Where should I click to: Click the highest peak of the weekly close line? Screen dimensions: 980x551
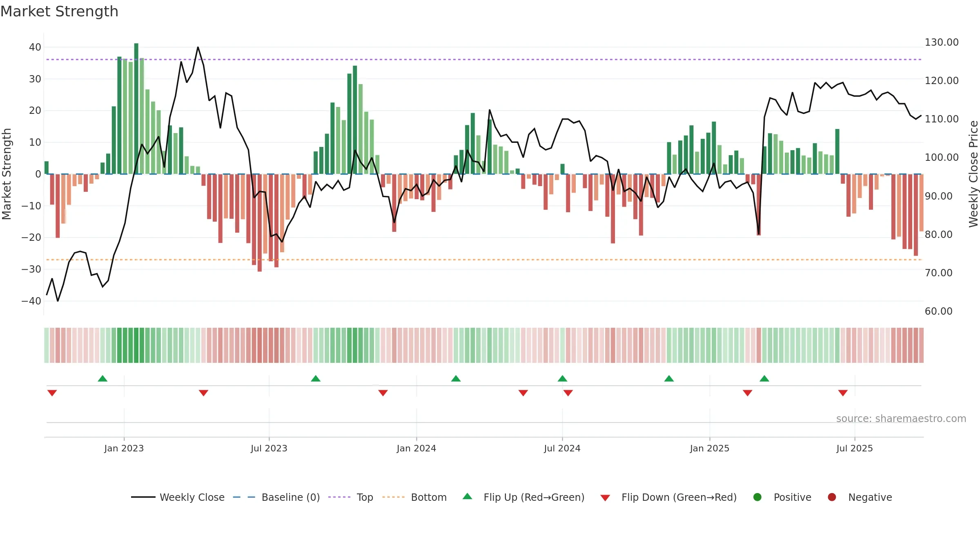pyautogui.click(x=198, y=47)
